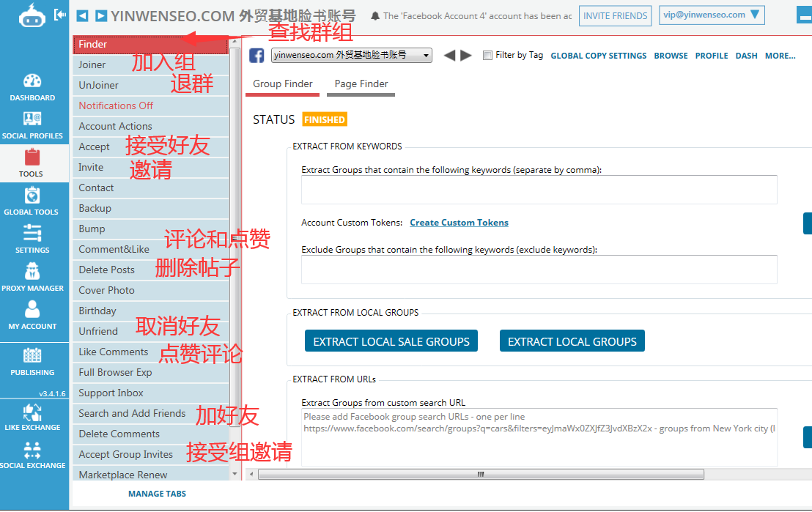Open Settings via the sliders icon
Image resolution: width=812 pixels, height=512 pixels.
pos(32,234)
